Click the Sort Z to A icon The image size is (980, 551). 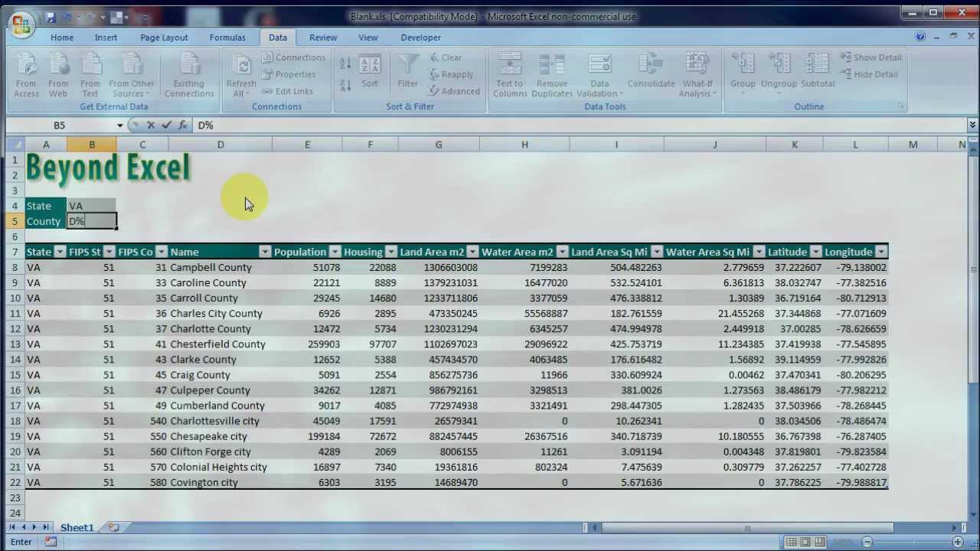point(345,86)
